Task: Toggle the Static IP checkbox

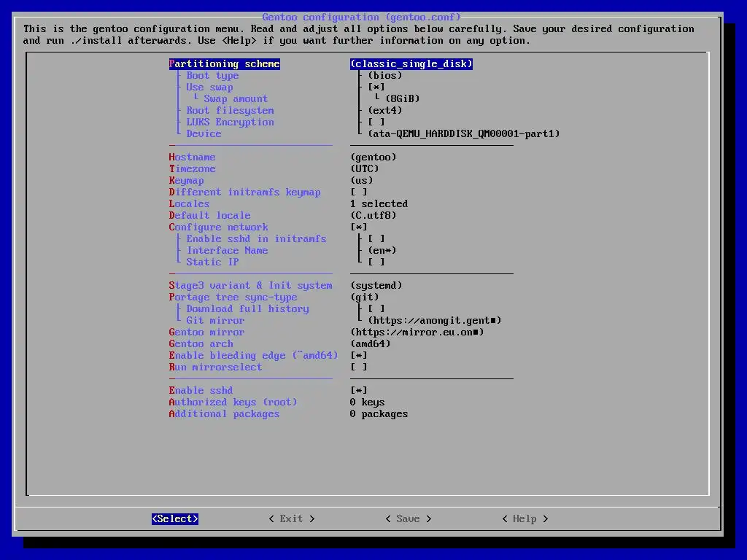Action: 376,262
